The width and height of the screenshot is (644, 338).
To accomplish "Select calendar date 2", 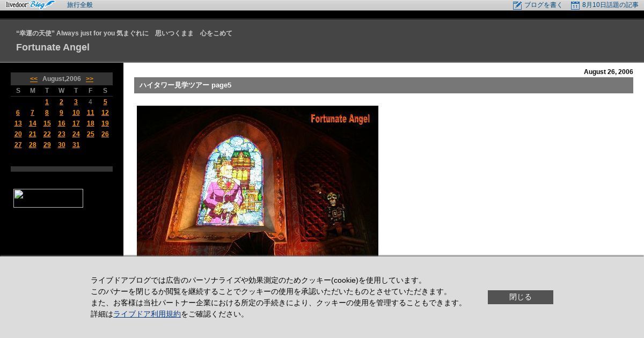I will 61,102.
